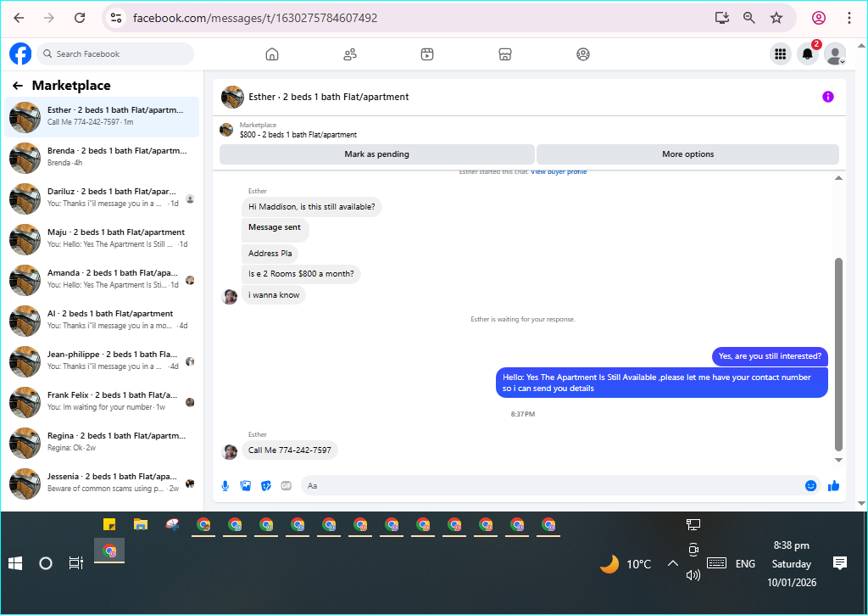Image resolution: width=868 pixels, height=615 pixels.
Task: Open the Groups icon in top navigation
Action: click(x=583, y=54)
